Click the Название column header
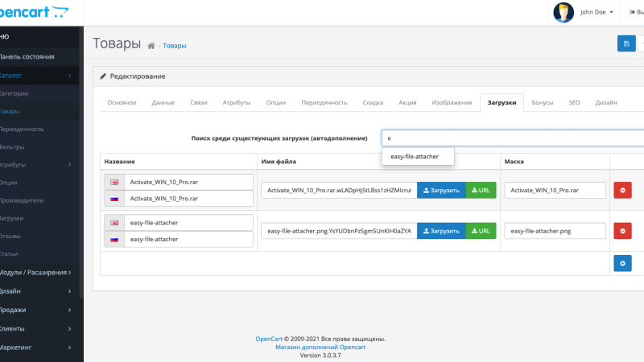Screen dimensions: 644x362 click(x=119, y=162)
